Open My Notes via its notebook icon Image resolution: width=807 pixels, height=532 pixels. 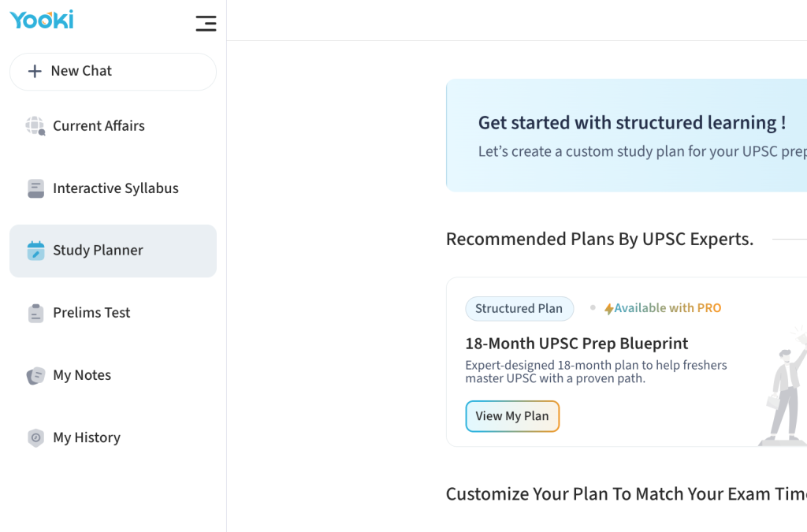[35, 375]
